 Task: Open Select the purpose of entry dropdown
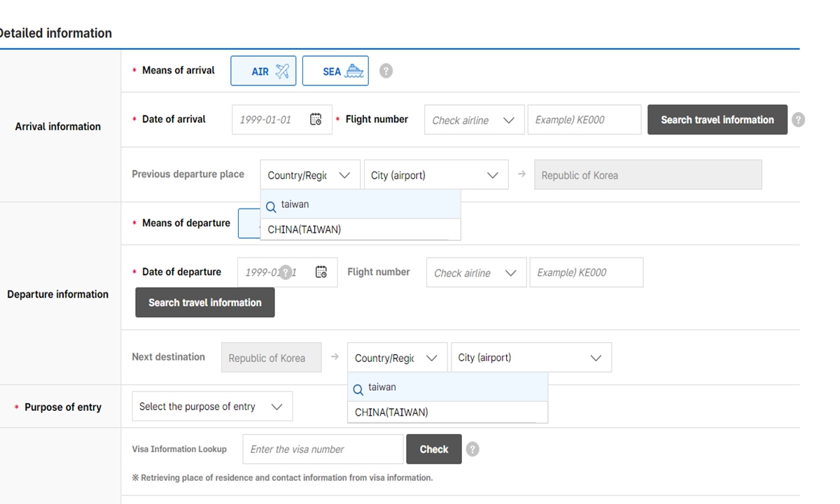click(211, 407)
